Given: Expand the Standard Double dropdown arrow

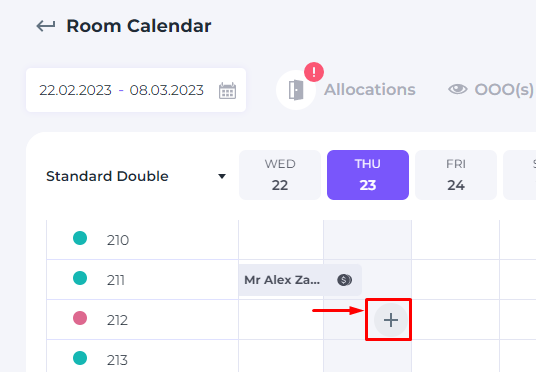Looking at the screenshot, I should (222, 176).
